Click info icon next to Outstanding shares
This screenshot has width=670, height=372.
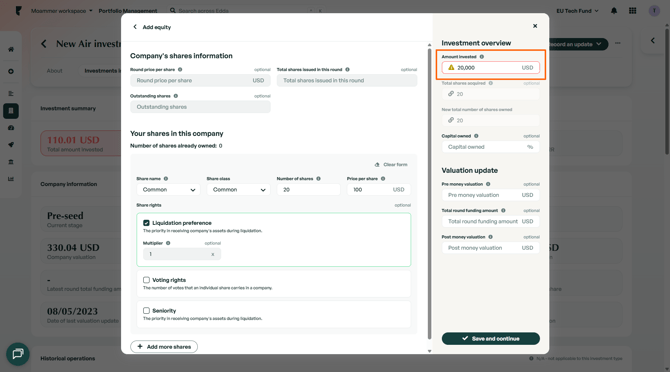(x=176, y=96)
